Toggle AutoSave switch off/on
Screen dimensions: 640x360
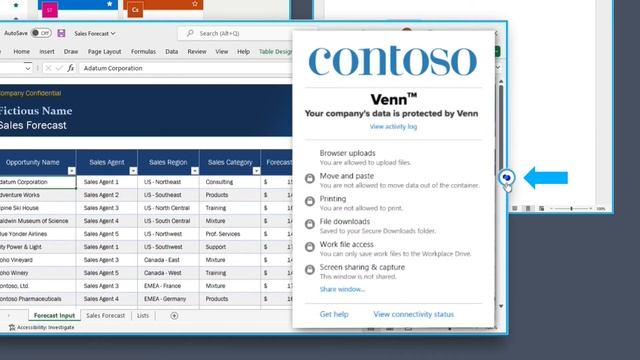pyautogui.click(x=41, y=33)
